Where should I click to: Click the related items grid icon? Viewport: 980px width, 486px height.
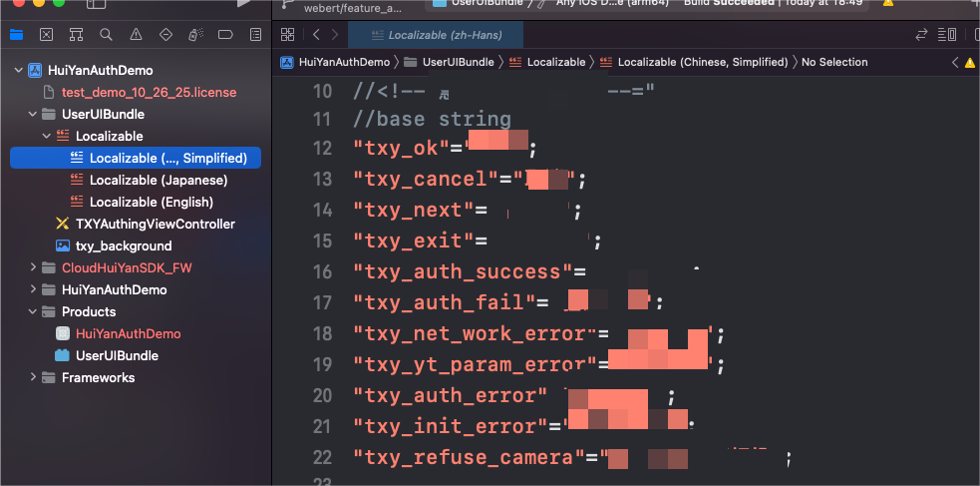pos(287,35)
